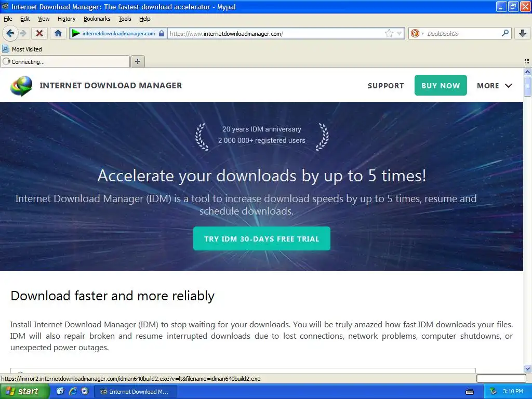Click TRY IDM 30-DAYS FREE TRIAL
Viewport: 532px width, 399px height.
(x=262, y=238)
